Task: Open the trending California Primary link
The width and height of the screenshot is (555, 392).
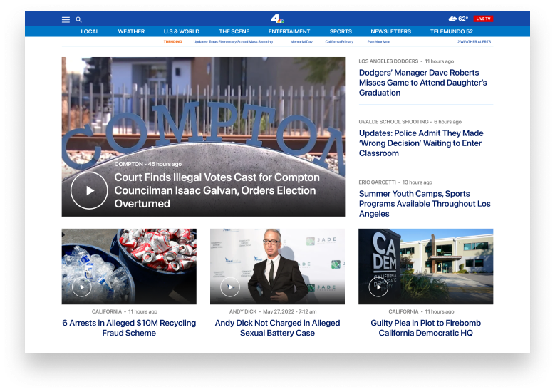Action: [339, 42]
